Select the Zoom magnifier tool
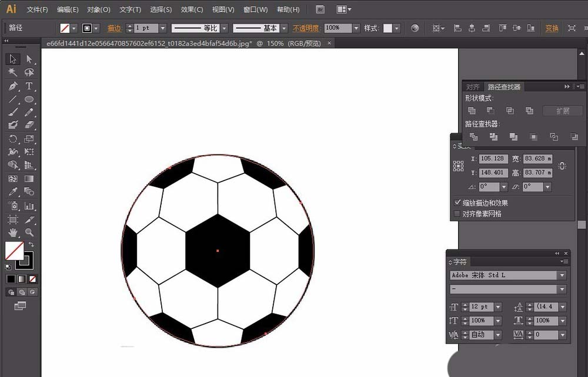The height and width of the screenshot is (377, 588). (29, 233)
